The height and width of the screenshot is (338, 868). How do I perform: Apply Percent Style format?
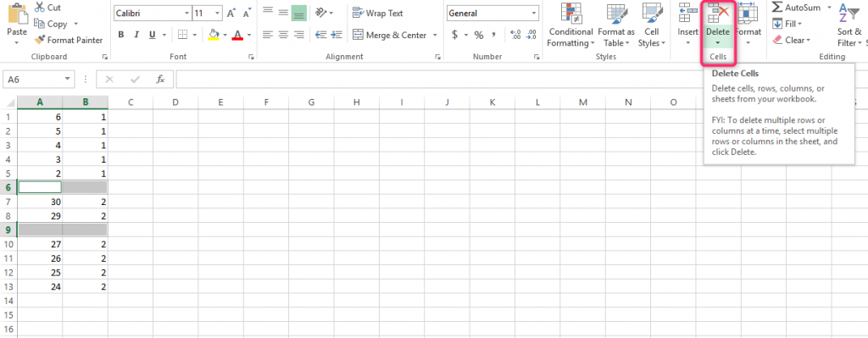click(479, 35)
